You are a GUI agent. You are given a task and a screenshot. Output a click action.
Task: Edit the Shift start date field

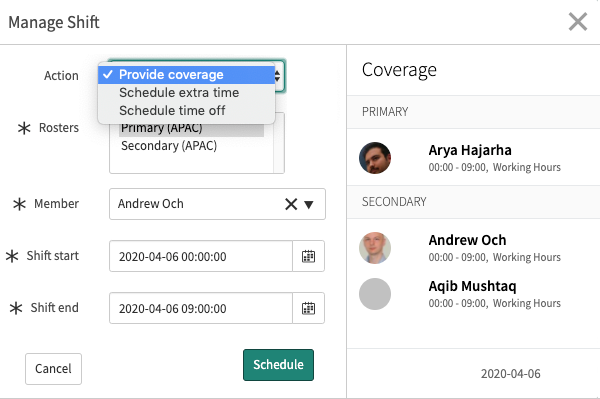tap(201, 256)
